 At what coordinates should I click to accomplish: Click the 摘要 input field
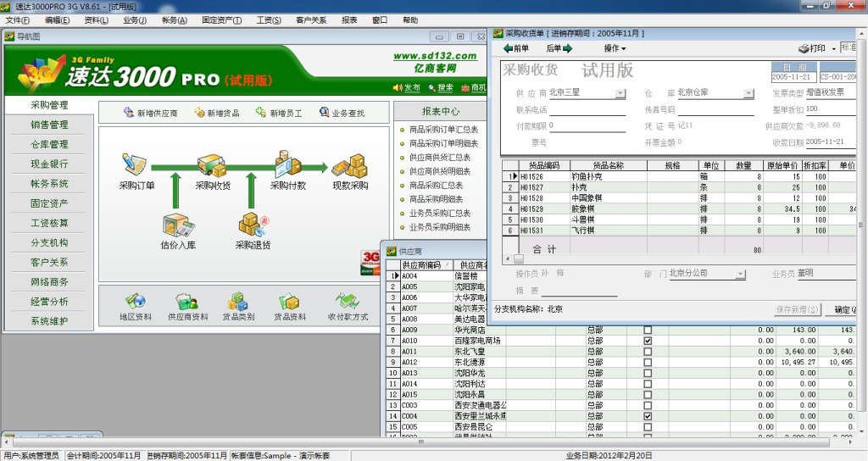(x=579, y=291)
